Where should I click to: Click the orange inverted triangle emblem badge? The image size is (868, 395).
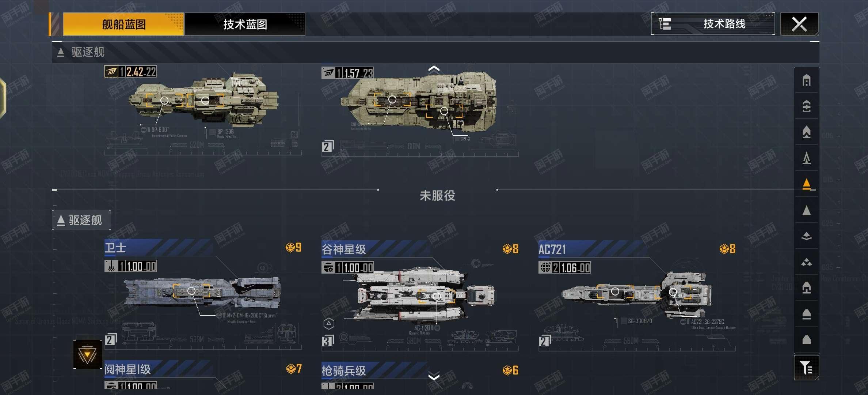point(87,354)
